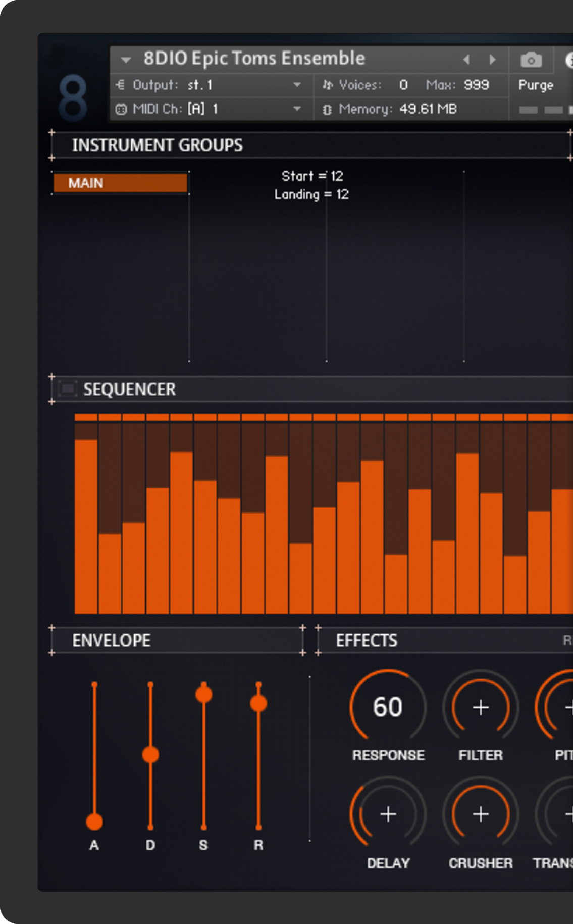Click the Attack (A) envelope slider handle

tap(94, 822)
